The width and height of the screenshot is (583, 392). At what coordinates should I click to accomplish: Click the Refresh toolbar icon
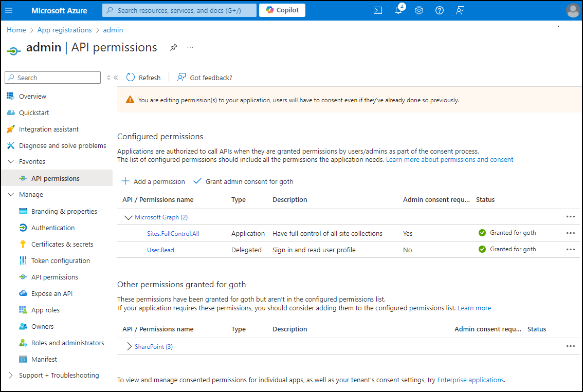pos(131,77)
